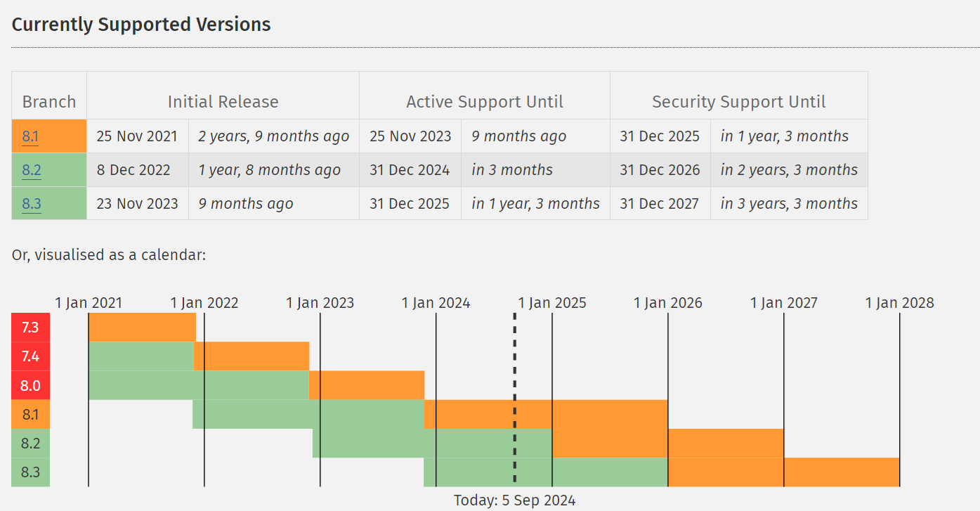
Task: Click the 1 Jan 2025 calendar label
Action: tap(552, 303)
